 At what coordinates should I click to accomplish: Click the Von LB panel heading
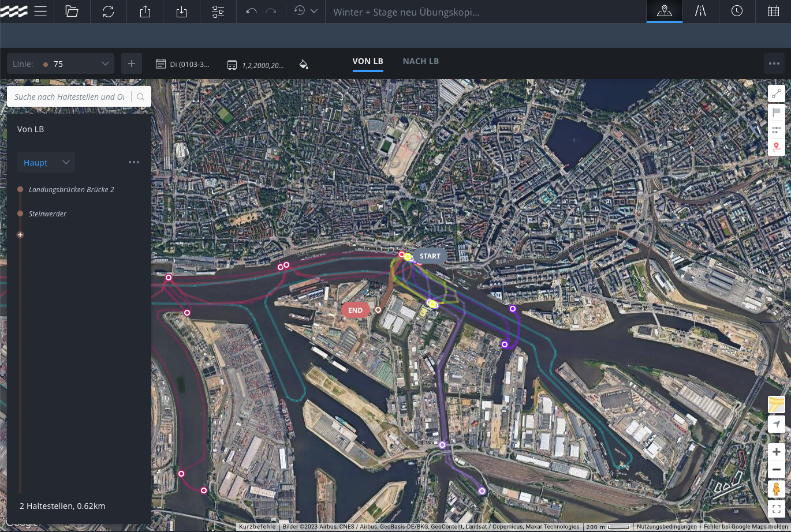31,129
